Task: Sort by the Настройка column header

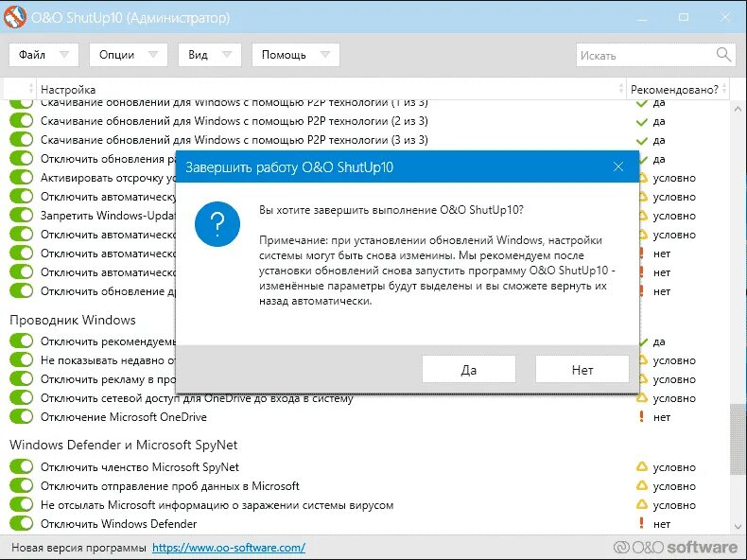Action: pyautogui.click(x=331, y=89)
